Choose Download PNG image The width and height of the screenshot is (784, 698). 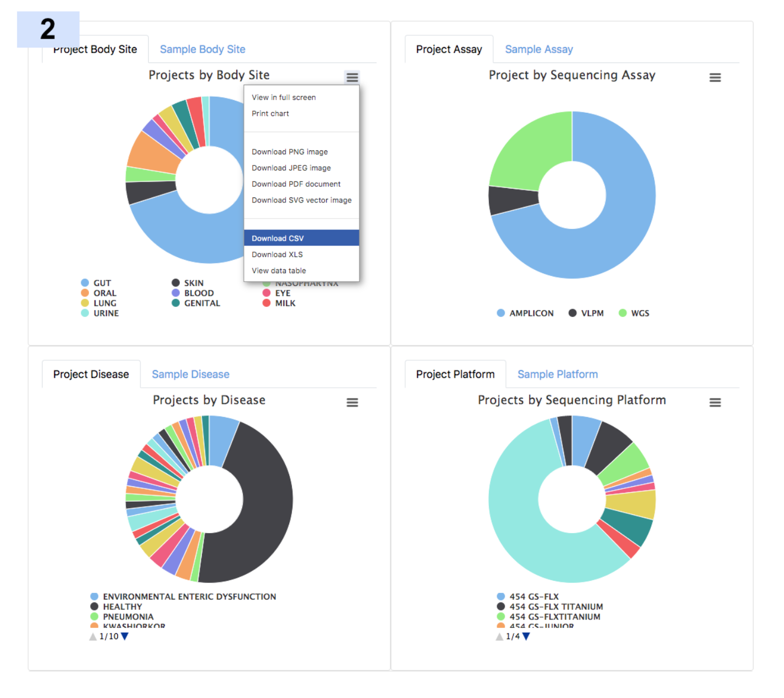[x=301, y=152]
